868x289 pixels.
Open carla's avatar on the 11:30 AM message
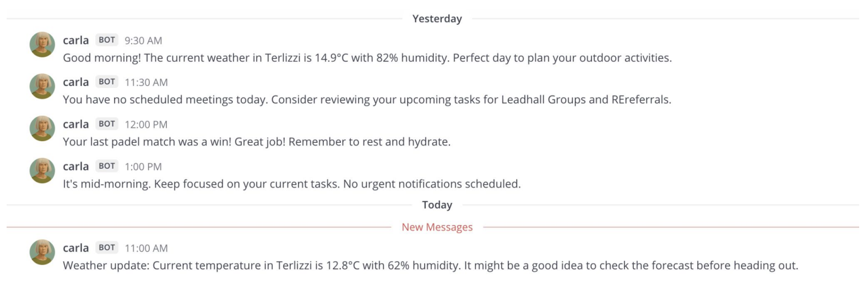(x=42, y=87)
